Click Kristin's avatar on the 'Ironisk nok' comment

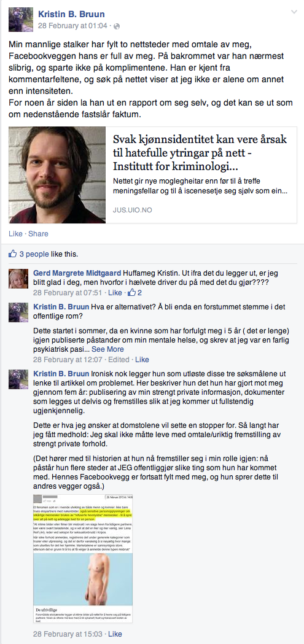[x=18, y=379]
